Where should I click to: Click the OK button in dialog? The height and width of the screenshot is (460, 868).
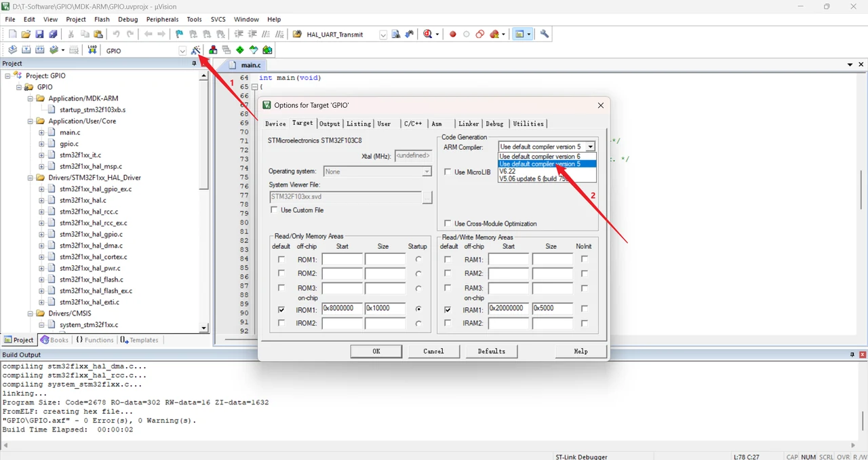pos(376,351)
